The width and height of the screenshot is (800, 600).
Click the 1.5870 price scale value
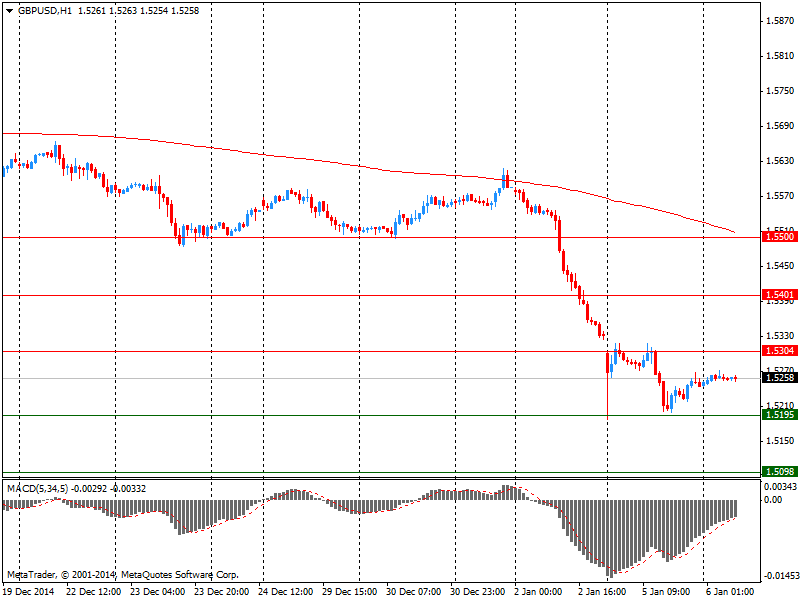coord(780,21)
